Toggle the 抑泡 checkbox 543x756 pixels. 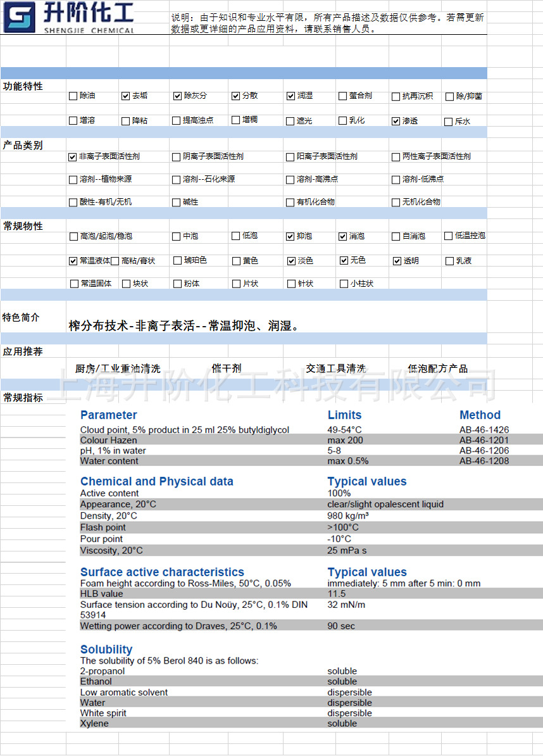(289, 236)
